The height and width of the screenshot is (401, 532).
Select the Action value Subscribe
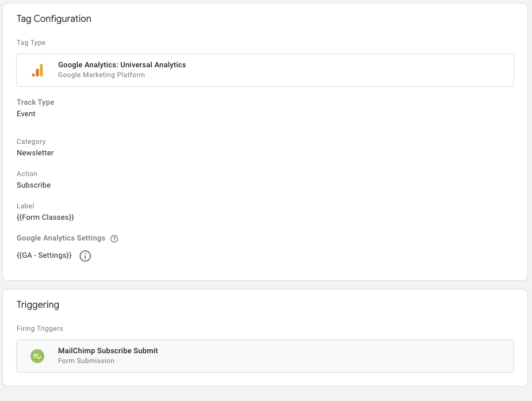(33, 185)
